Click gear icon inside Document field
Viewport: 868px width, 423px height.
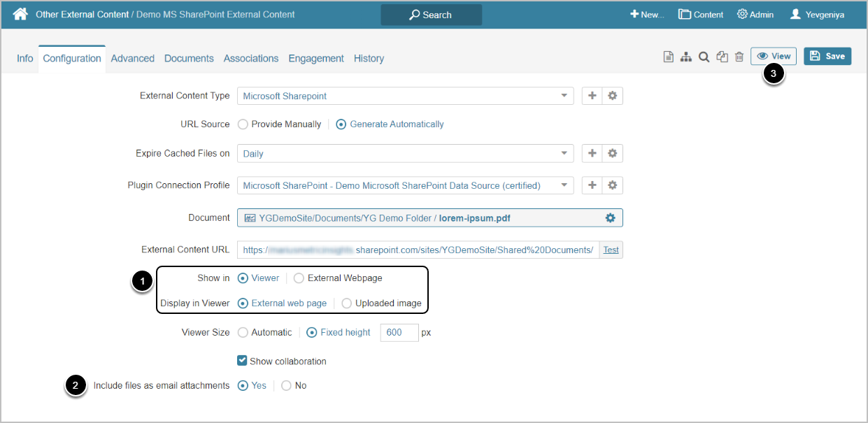610,218
